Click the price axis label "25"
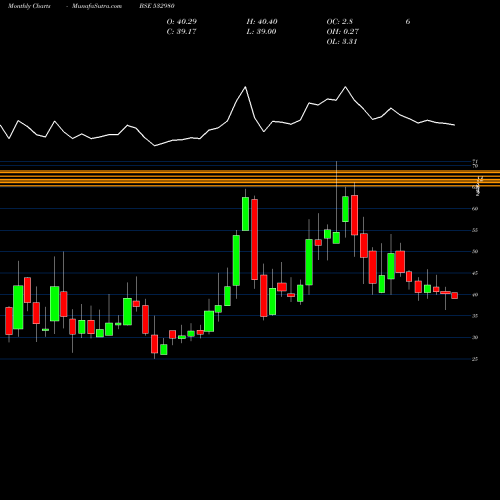 (x=475, y=359)
